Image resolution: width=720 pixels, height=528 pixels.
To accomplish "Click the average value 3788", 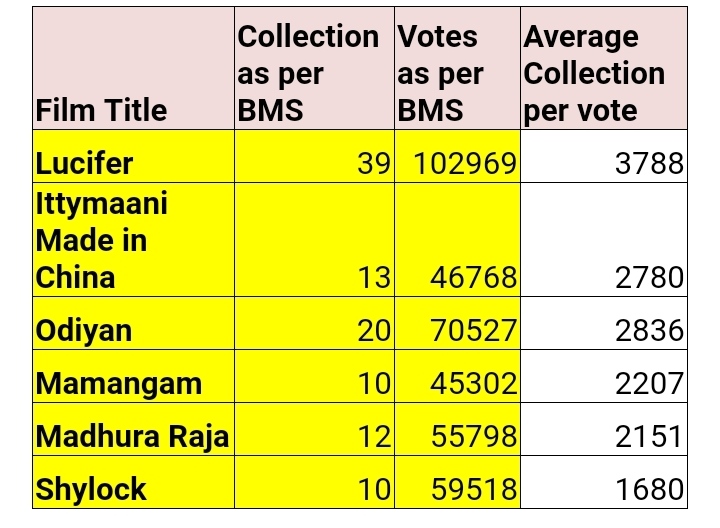I will tap(604, 156).
